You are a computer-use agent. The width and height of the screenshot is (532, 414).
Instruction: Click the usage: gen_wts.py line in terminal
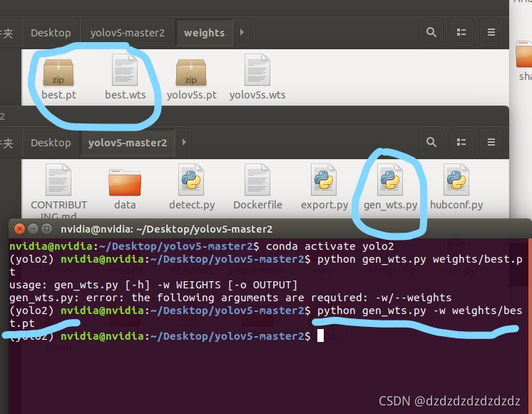[x=153, y=285]
